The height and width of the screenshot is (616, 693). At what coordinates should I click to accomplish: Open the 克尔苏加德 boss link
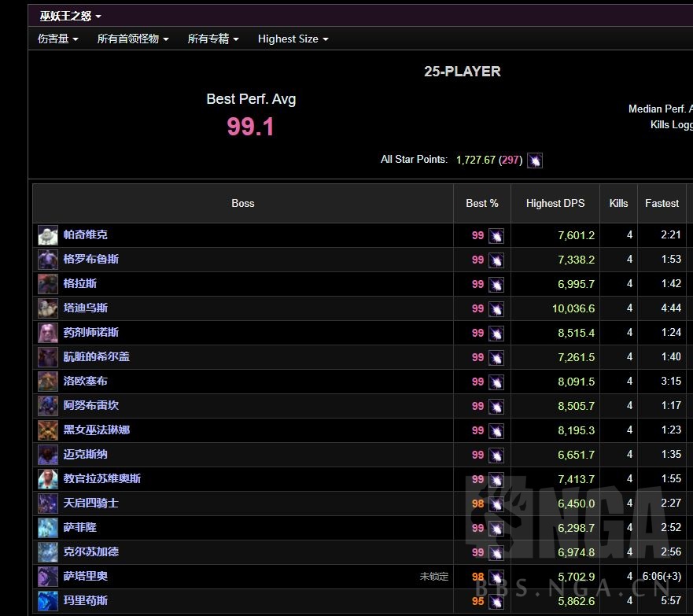coord(91,552)
